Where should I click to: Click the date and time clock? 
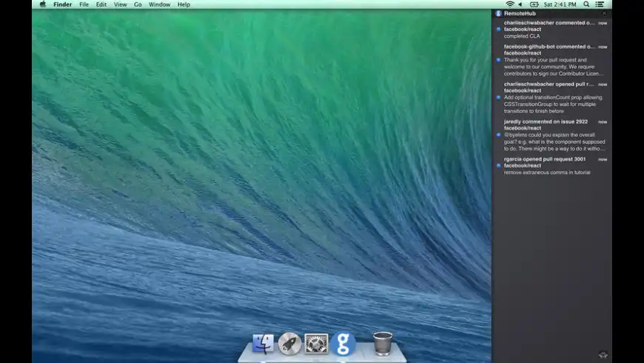point(561,4)
